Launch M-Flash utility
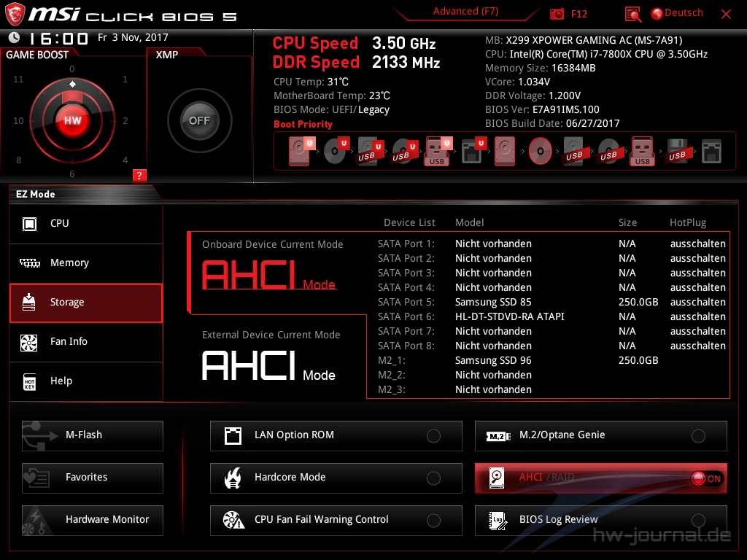The image size is (747, 560). (93, 436)
